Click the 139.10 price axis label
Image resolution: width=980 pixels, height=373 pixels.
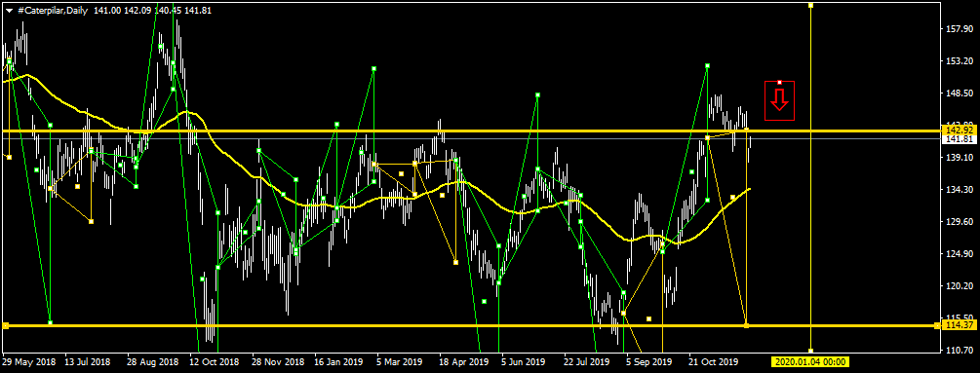pyautogui.click(x=960, y=158)
